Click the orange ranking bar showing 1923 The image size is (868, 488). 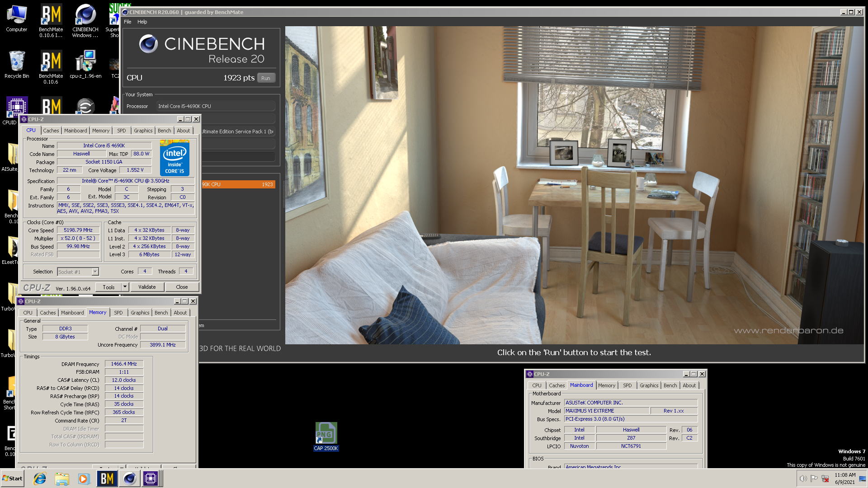tap(238, 184)
